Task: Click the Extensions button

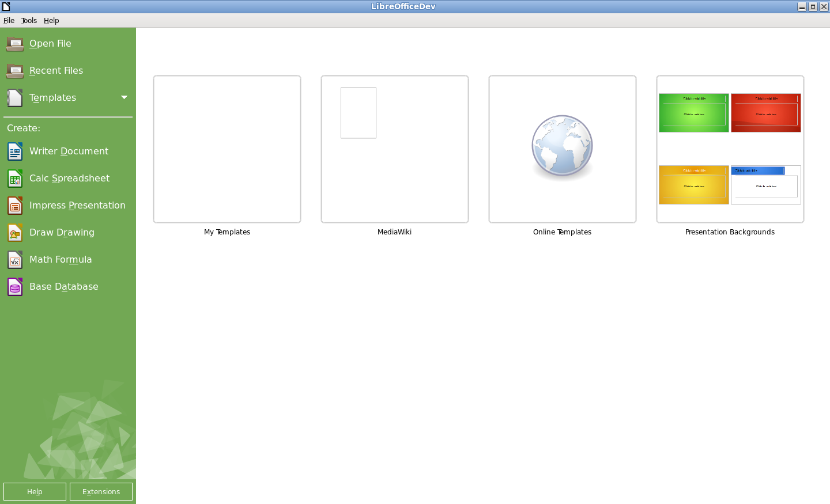Action: pos(101,492)
